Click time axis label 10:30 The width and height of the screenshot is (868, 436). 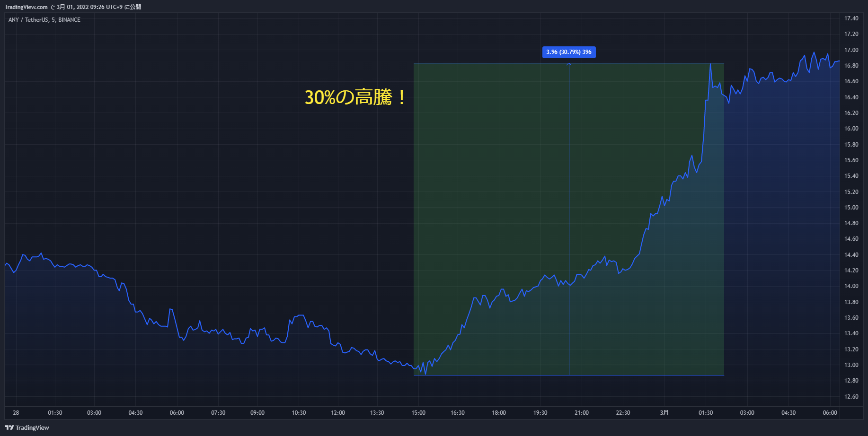(299, 413)
